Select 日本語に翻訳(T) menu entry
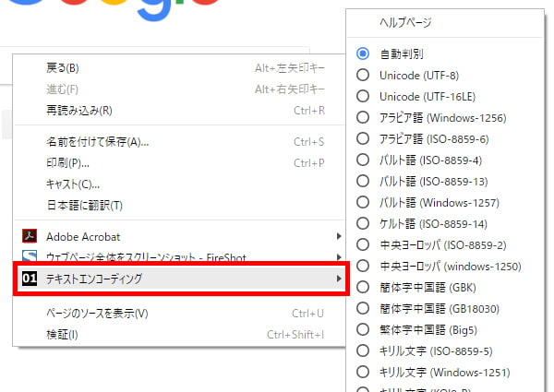Screen dimensions: 554x392 coord(84,205)
